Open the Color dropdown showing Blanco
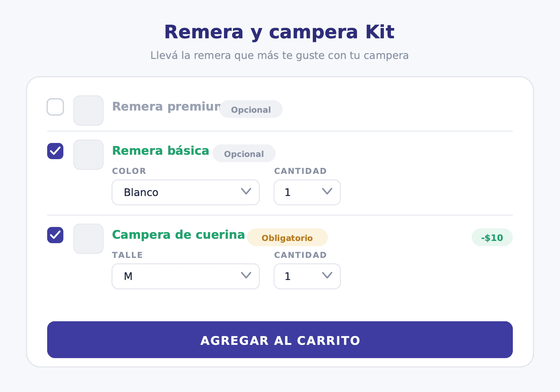Screen dimensions: 560x392 click(x=186, y=192)
